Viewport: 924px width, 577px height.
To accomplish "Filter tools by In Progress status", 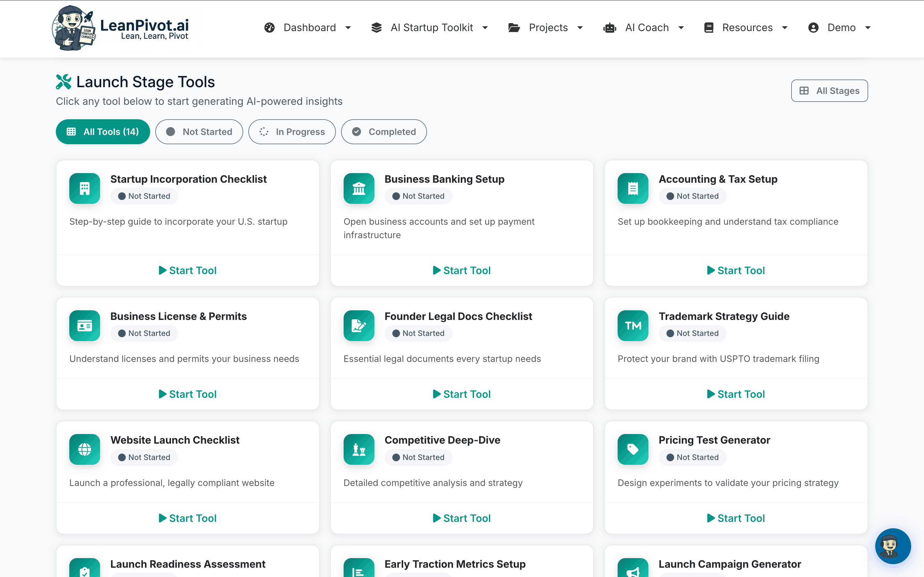I will pos(292,132).
